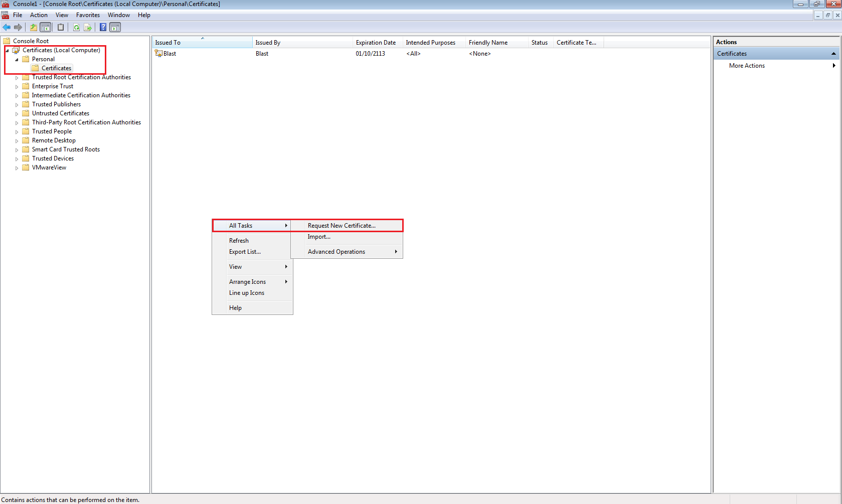Open Help via blue question mark icon
This screenshot has width=842, height=504.
pyautogui.click(x=103, y=27)
